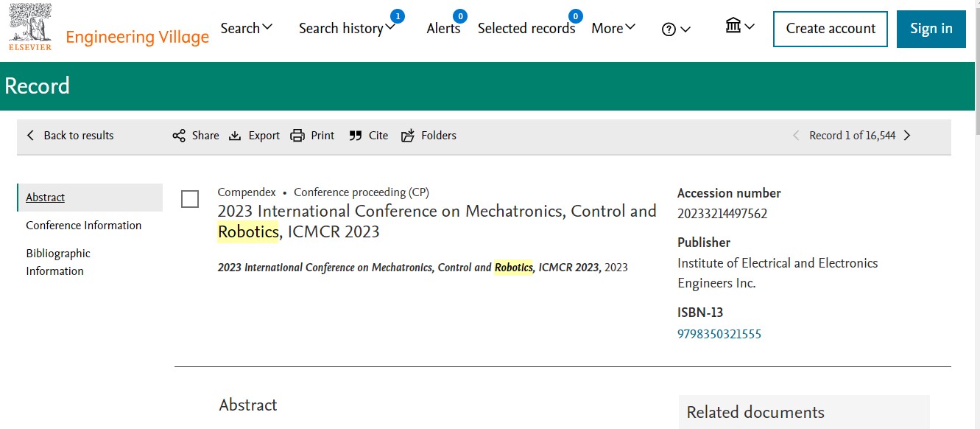This screenshot has height=429, width=980.
Task: Click the 'Publisher' field label
Action: point(704,243)
